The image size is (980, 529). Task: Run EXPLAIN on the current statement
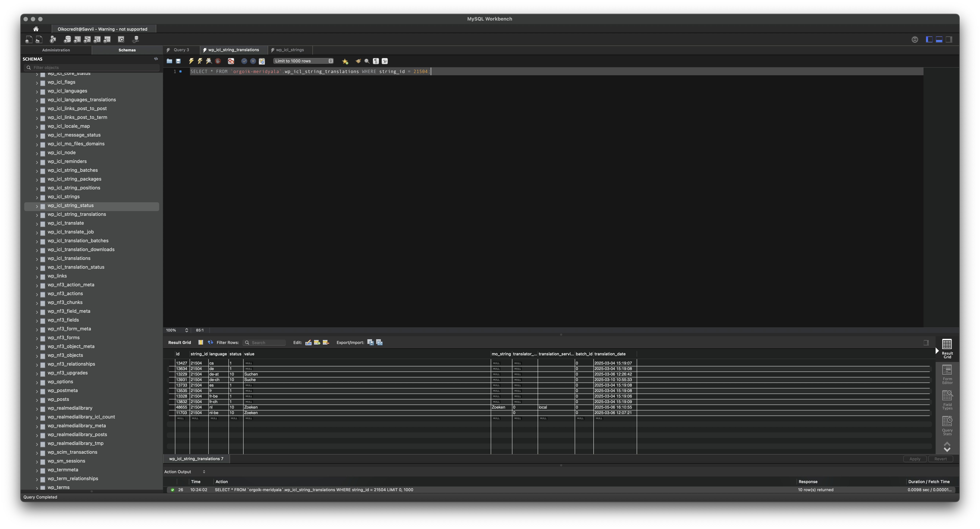[x=209, y=61]
